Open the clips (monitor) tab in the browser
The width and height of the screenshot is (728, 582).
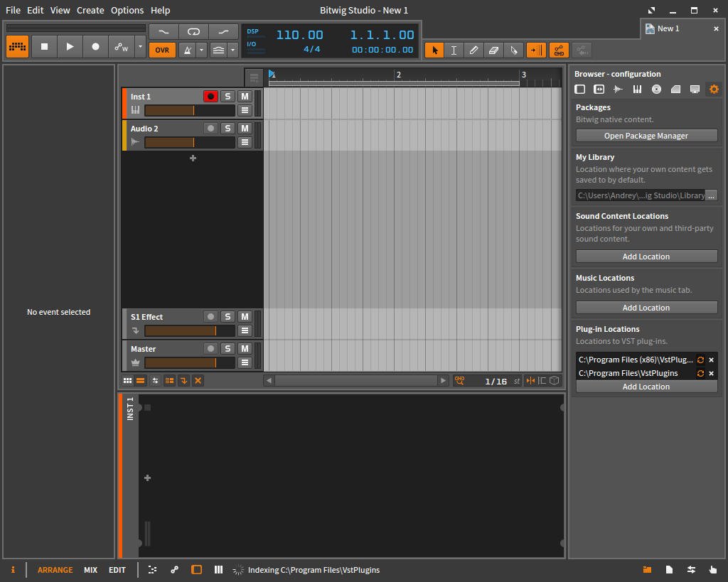click(x=695, y=89)
